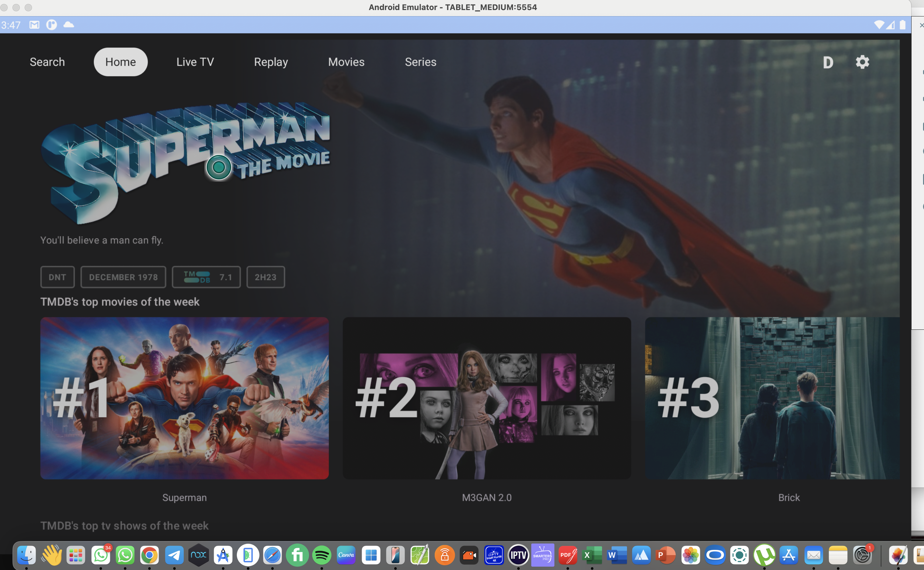The width and height of the screenshot is (924, 570).
Task: Click the TMDB 7.1 rating badge
Action: click(x=206, y=277)
